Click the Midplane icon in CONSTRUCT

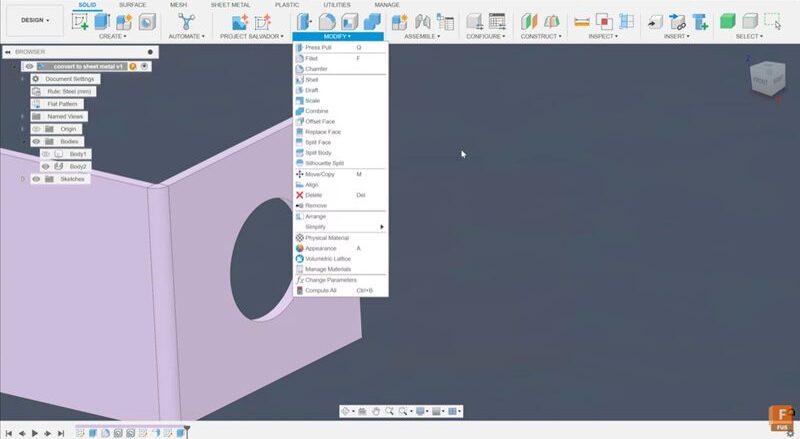pyautogui.click(x=552, y=21)
